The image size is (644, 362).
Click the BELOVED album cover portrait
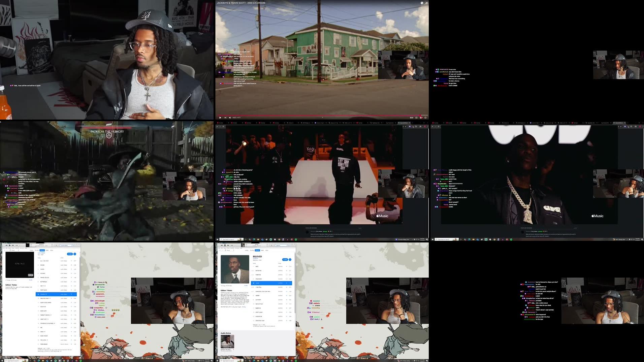click(x=234, y=269)
